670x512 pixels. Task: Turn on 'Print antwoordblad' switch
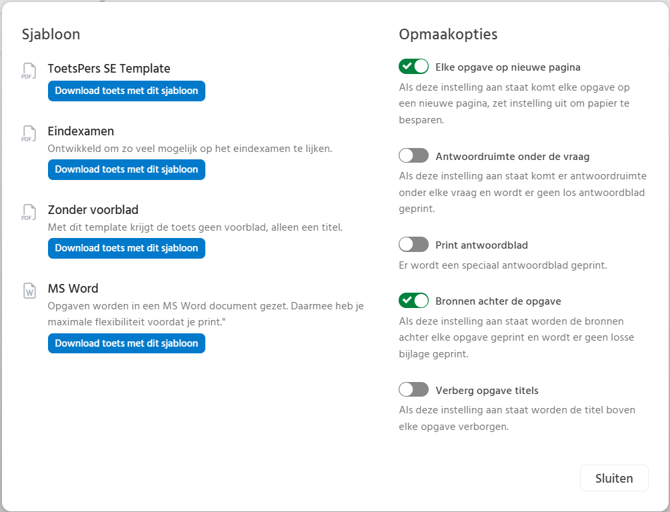(x=413, y=244)
